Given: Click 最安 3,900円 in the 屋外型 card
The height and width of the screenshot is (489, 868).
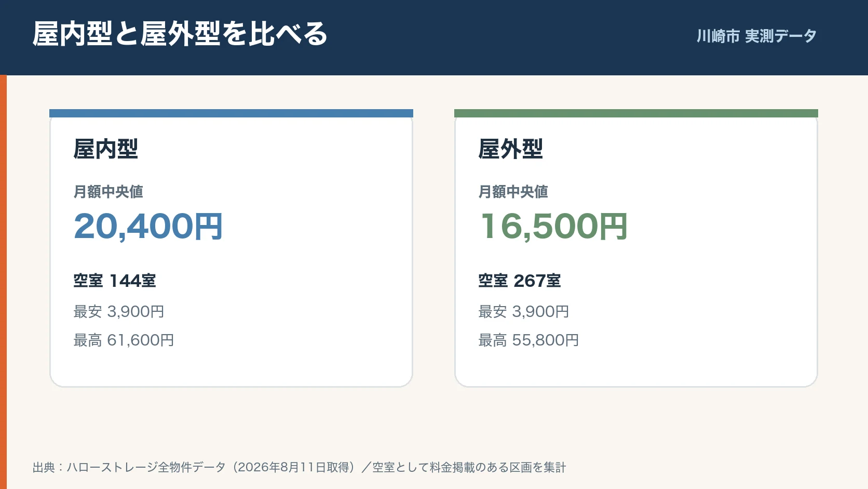Looking at the screenshot, I should point(524,311).
